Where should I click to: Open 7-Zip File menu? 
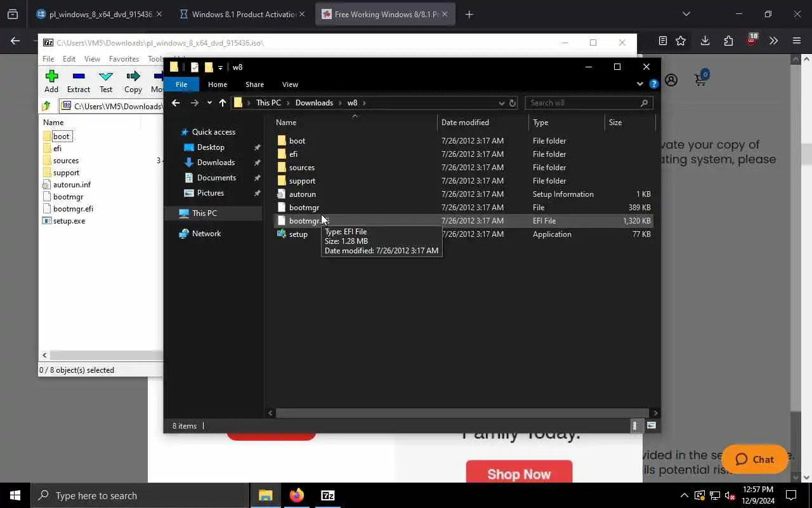tap(48, 59)
